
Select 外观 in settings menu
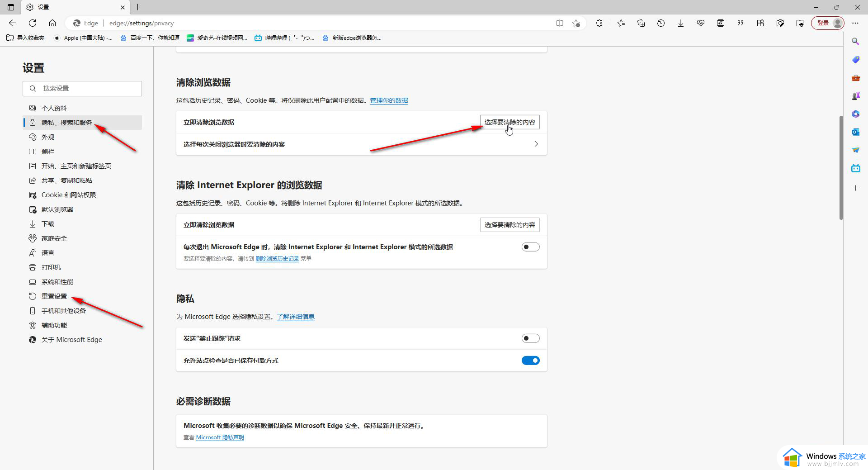click(82, 137)
